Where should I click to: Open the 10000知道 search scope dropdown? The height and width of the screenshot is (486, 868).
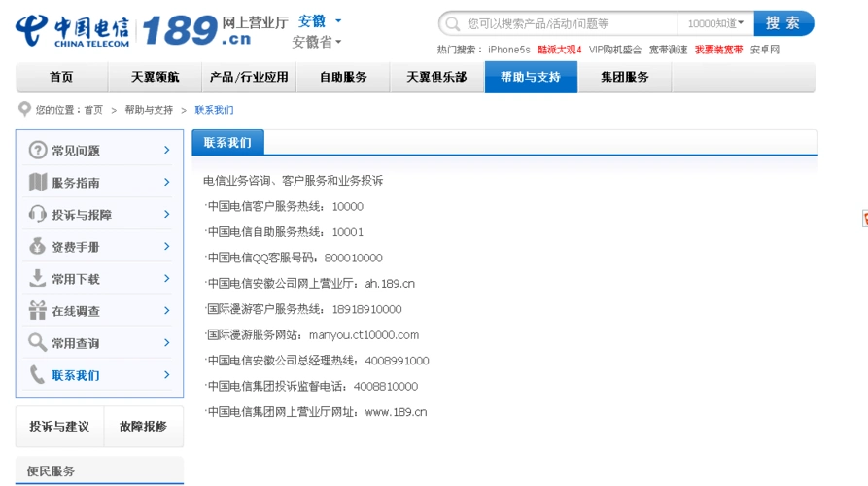pyautogui.click(x=715, y=23)
